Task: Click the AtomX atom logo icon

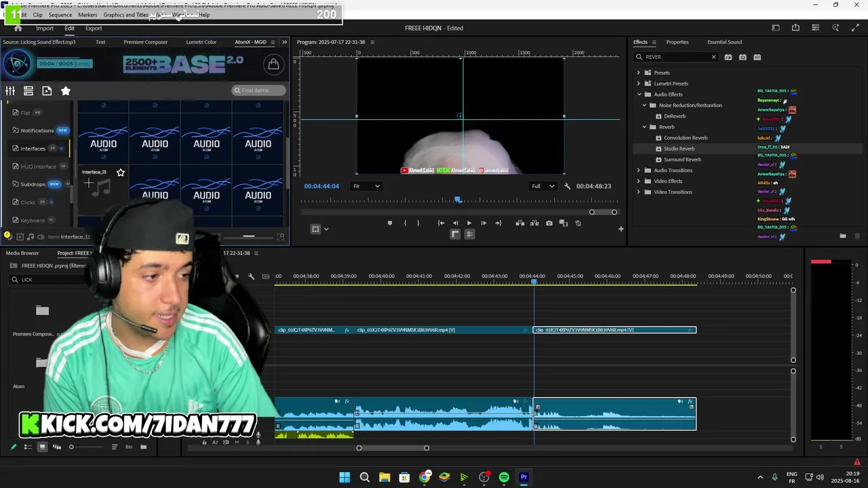Action: [x=17, y=64]
